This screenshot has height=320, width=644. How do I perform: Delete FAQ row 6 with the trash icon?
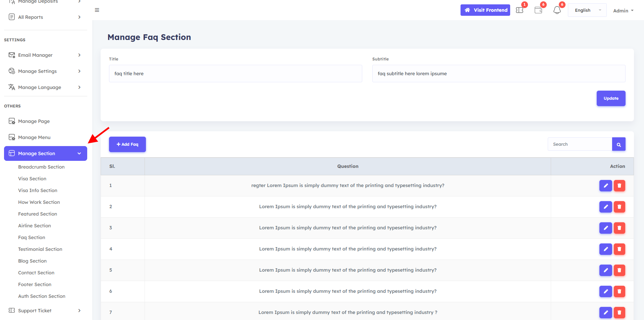point(620,291)
